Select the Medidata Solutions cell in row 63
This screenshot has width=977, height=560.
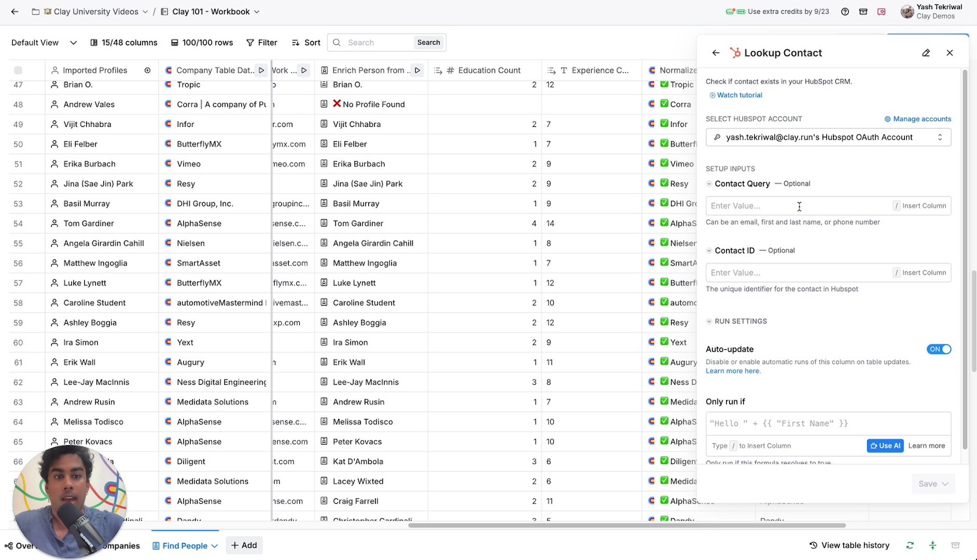point(215,402)
